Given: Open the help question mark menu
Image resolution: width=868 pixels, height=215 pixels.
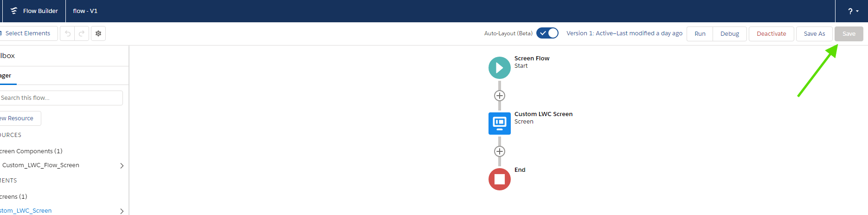Looking at the screenshot, I should coord(853,11).
